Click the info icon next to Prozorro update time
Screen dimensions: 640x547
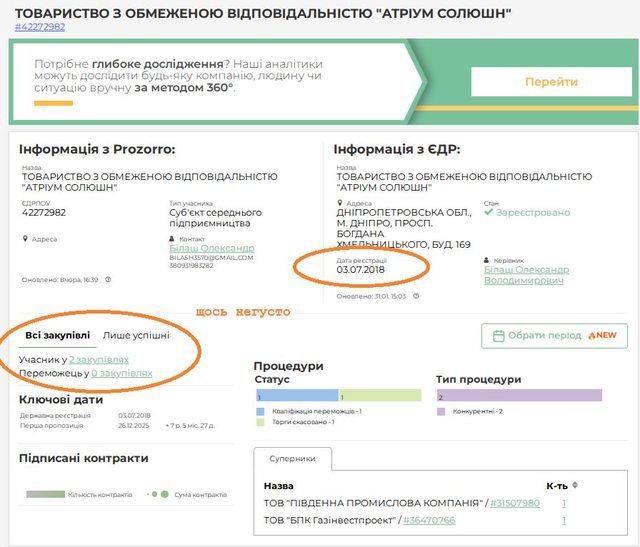[x=108, y=280]
